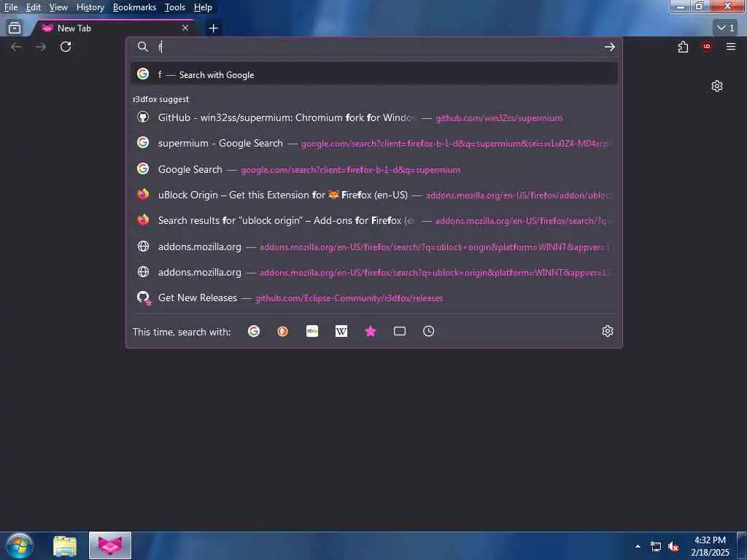Search this time with Wikipedia icon
The width and height of the screenshot is (747, 560).
point(341,332)
